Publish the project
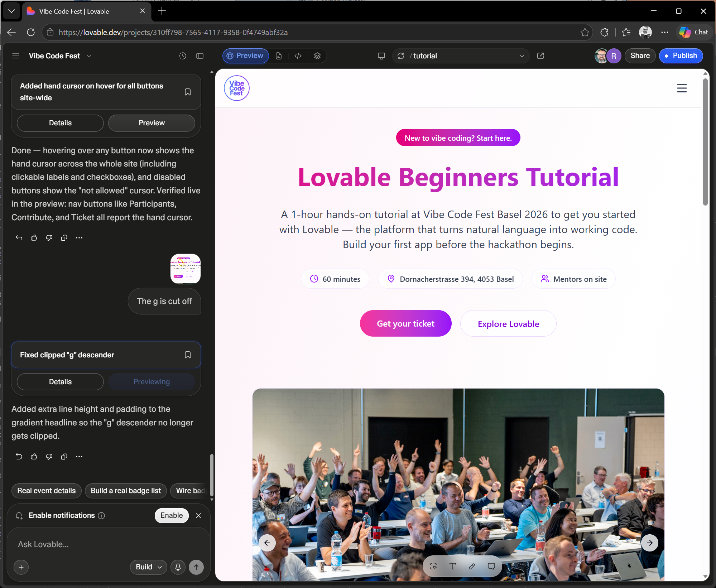This screenshot has width=716, height=588. [x=681, y=56]
